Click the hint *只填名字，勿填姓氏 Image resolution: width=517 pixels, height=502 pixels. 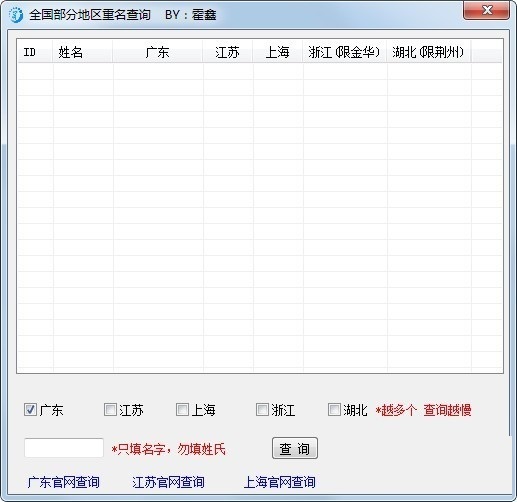tap(169, 449)
